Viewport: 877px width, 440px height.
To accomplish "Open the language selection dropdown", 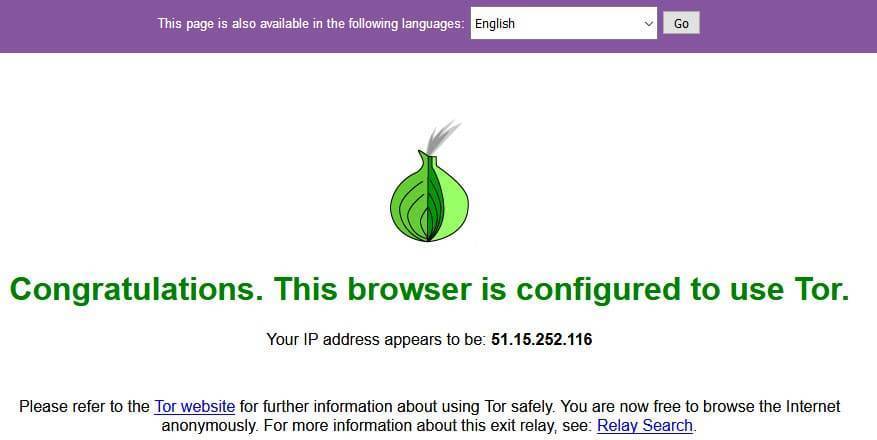I will pyautogui.click(x=563, y=23).
